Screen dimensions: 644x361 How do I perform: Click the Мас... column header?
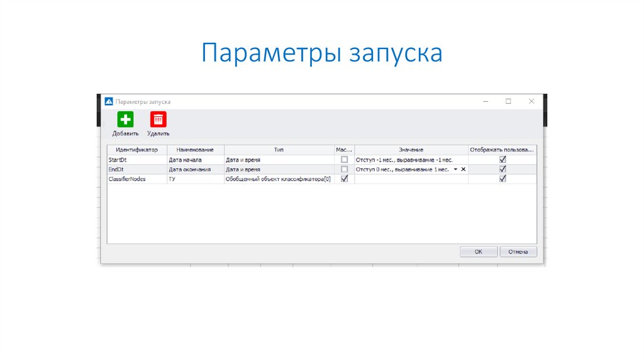[x=344, y=150]
